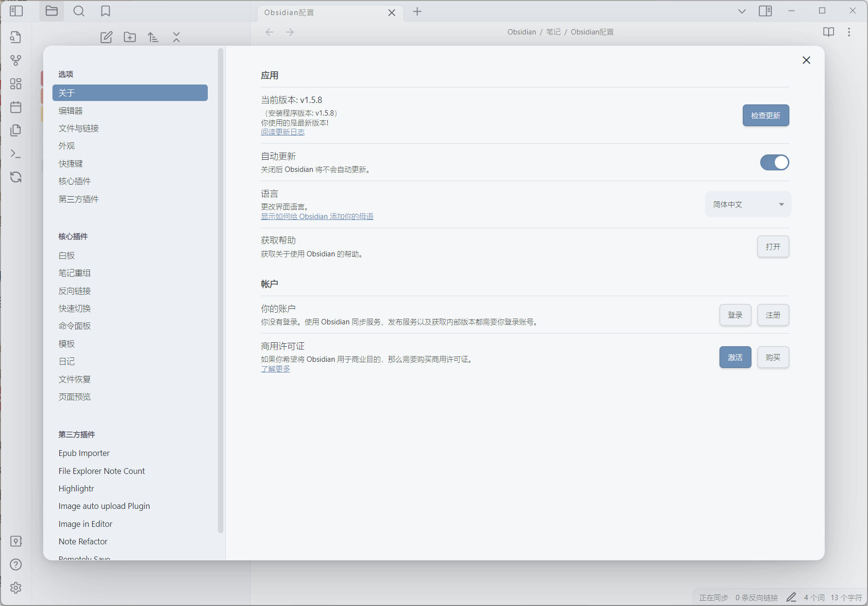Open the 模板 plugin settings

(130, 344)
